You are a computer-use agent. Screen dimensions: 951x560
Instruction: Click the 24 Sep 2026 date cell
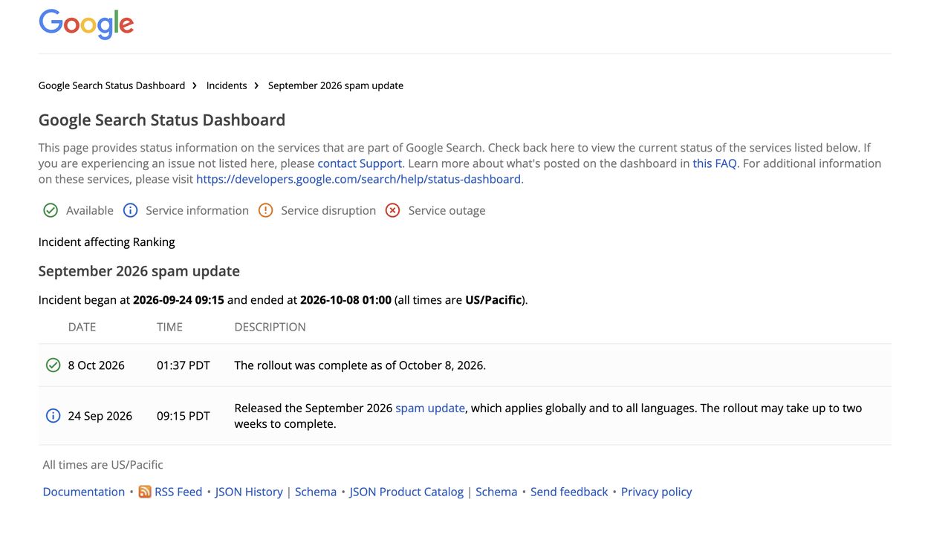100,416
